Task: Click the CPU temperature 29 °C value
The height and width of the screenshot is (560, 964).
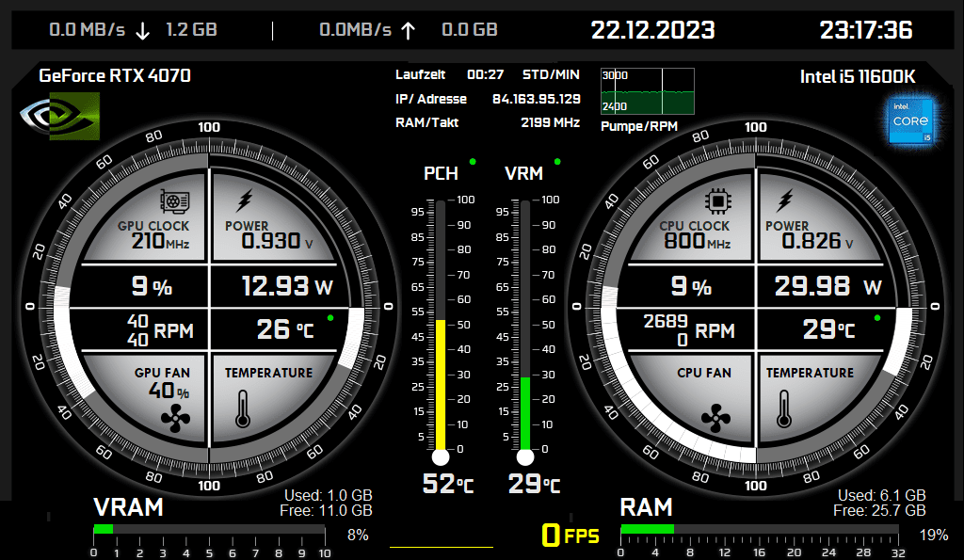Action: pyautogui.click(x=828, y=330)
